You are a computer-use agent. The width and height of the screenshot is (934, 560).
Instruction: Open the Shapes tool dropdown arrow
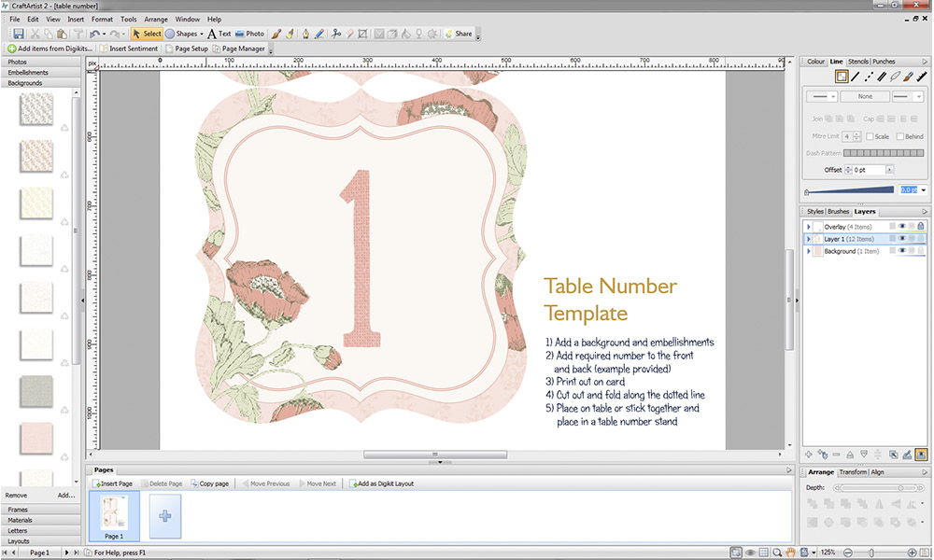coord(202,34)
